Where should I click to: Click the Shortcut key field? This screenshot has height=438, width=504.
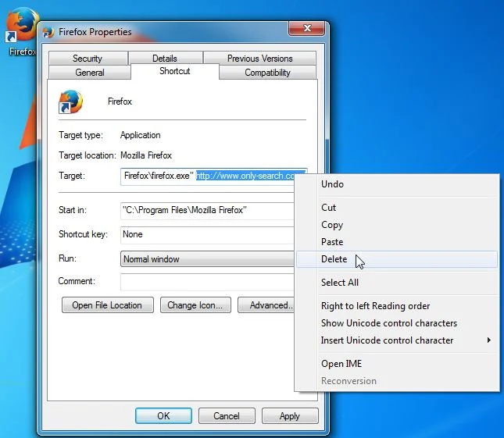[207, 235]
